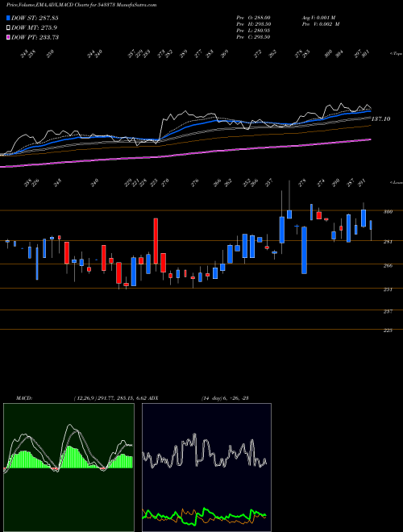The image size is (403, 532).
Task: Click the 281 price axis label
Action: coord(388,242)
